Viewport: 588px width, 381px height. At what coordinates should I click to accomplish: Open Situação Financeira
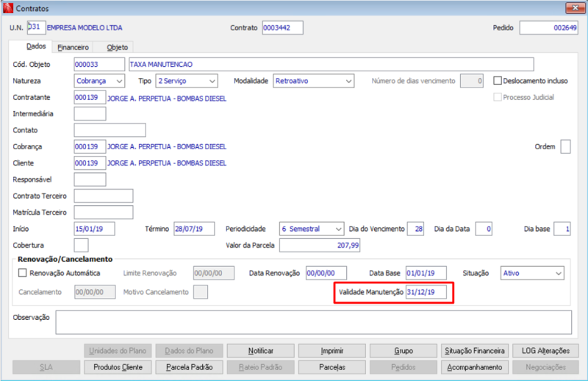pos(475,351)
